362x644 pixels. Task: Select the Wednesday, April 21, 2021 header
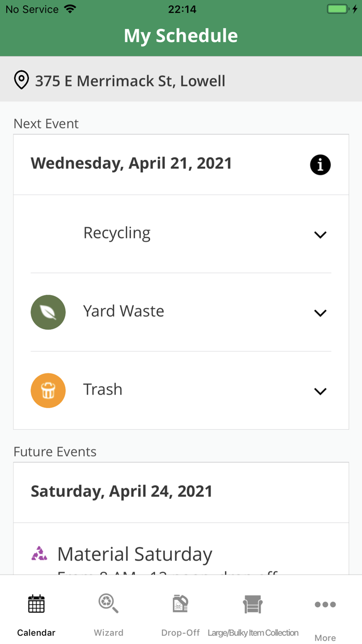coord(131,163)
